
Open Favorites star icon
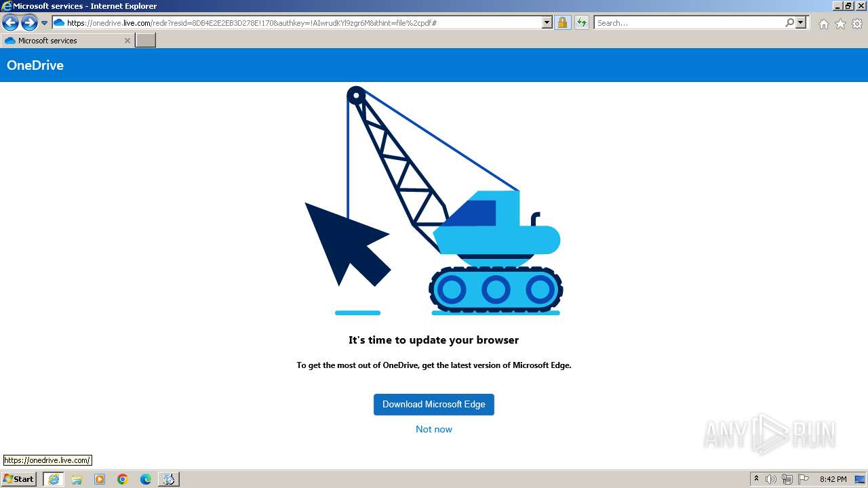point(840,24)
